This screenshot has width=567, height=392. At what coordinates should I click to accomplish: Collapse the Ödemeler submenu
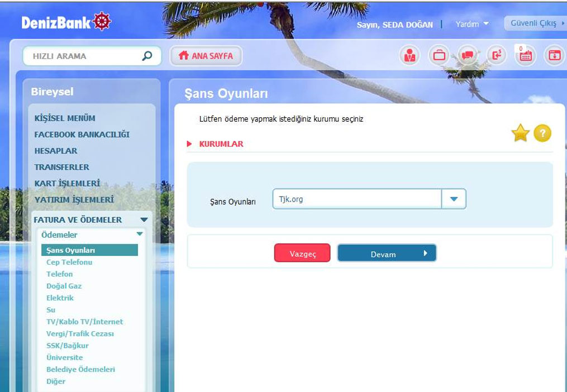[140, 235]
